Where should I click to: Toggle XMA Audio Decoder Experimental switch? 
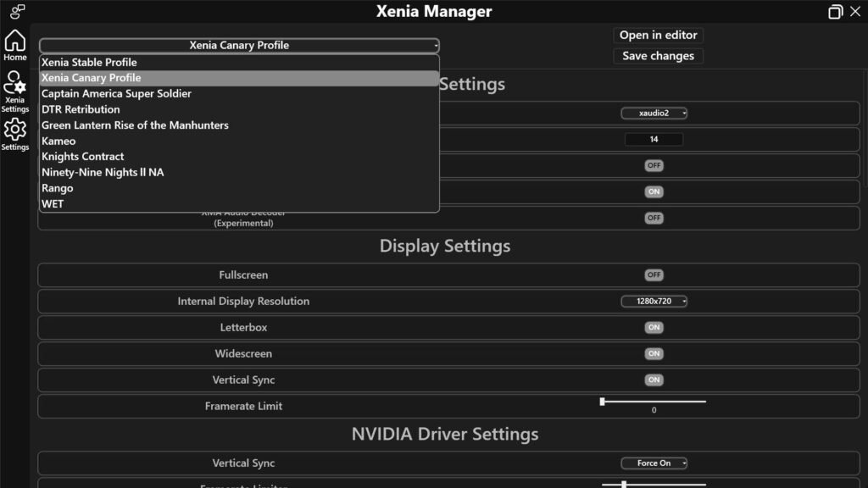click(x=654, y=218)
